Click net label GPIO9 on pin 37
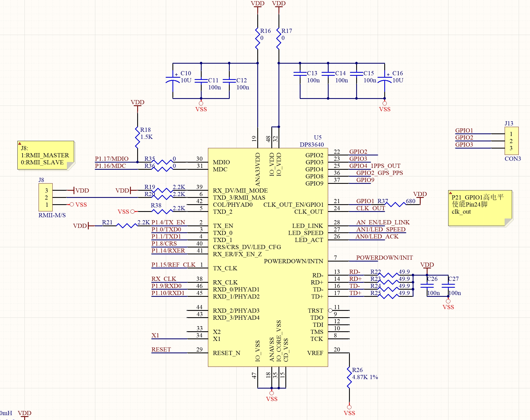The width and height of the screenshot is (530, 420). point(365,180)
